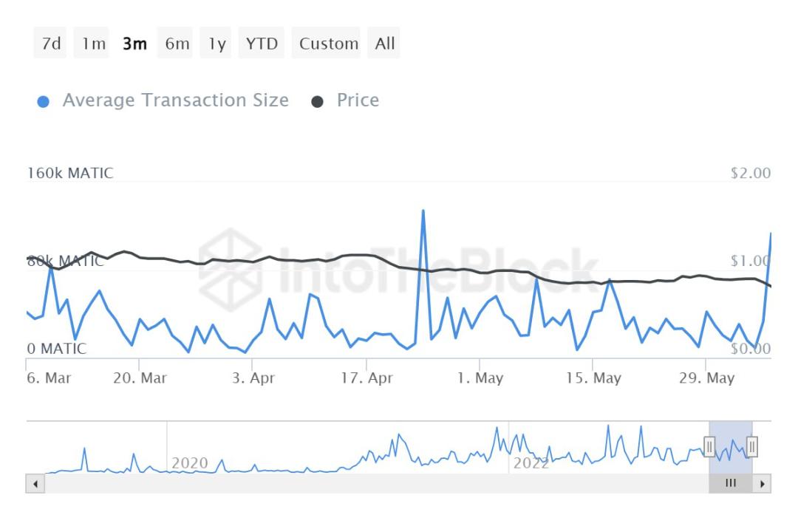The image size is (798, 532).
Task: Open the Custom date range picker
Action: pos(329,44)
